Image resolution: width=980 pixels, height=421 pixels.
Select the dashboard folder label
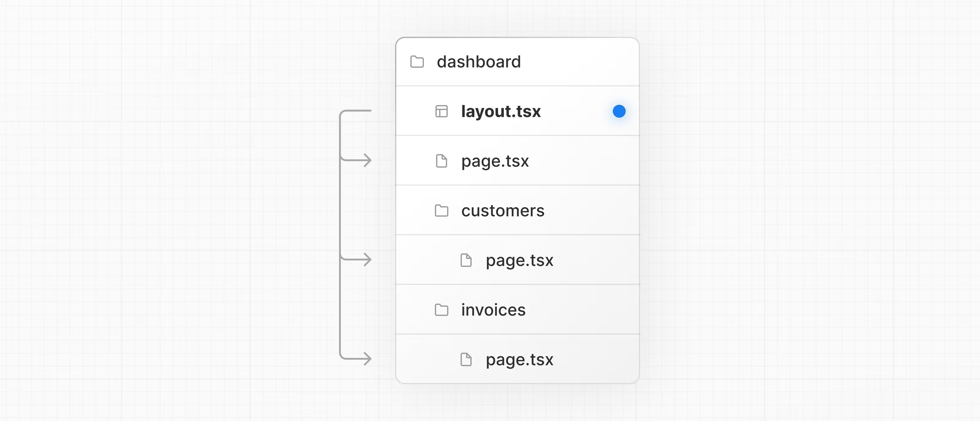click(x=479, y=62)
